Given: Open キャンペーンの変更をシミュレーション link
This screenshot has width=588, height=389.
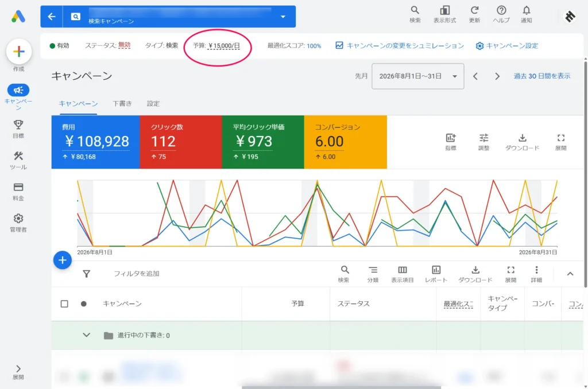Looking at the screenshot, I should tap(400, 46).
